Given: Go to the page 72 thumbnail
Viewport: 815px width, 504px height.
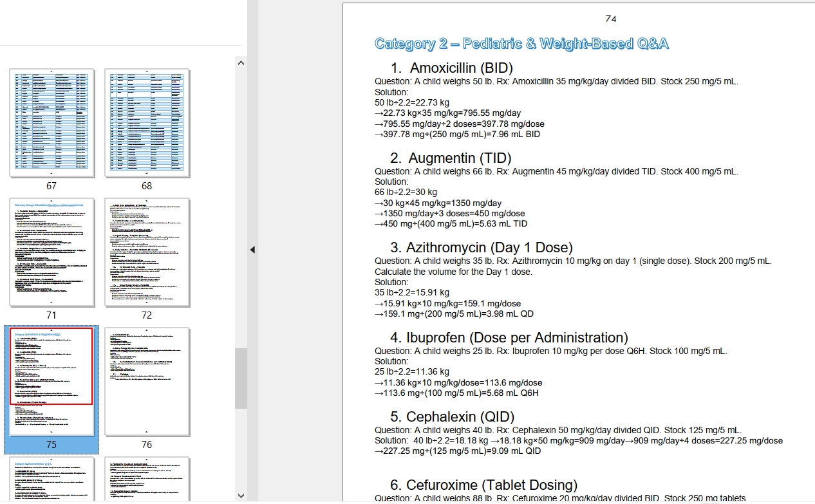Looking at the screenshot, I should click(x=147, y=252).
